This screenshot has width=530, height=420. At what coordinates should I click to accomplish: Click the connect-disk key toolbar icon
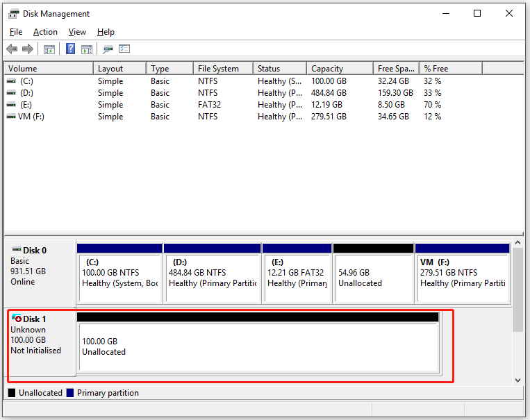click(x=108, y=49)
